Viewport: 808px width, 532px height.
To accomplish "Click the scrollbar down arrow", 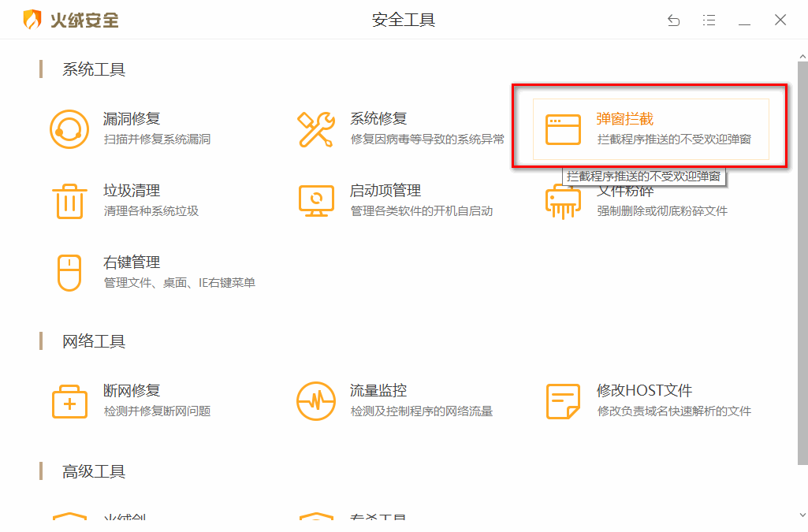I will tap(802, 515).
